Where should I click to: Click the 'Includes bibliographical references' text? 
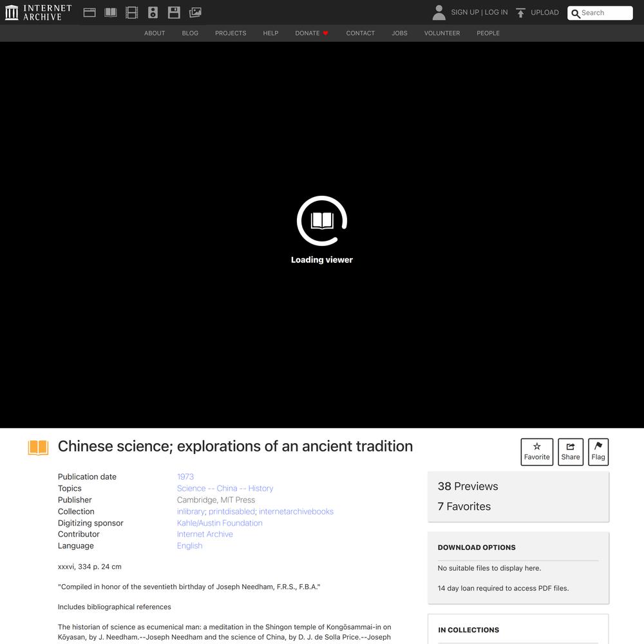click(114, 607)
